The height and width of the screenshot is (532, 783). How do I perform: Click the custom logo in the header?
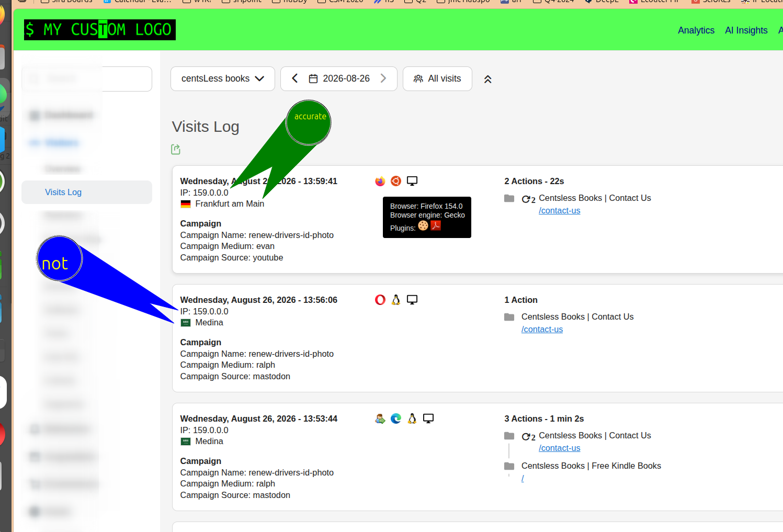tap(100, 30)
